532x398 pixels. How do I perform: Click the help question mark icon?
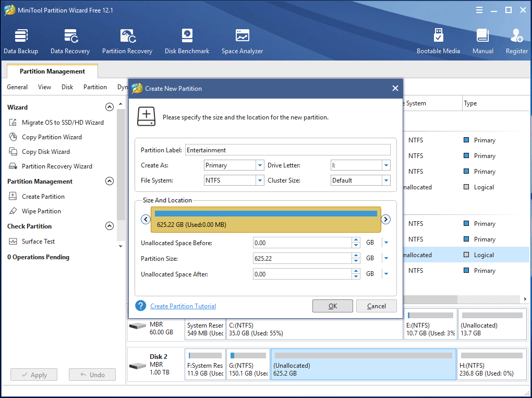[x=140, y=306]
